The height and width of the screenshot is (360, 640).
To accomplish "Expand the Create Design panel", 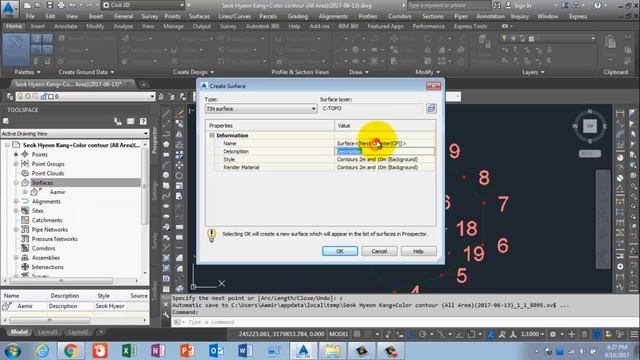I will pyautogui.click(x=193, y=72).
